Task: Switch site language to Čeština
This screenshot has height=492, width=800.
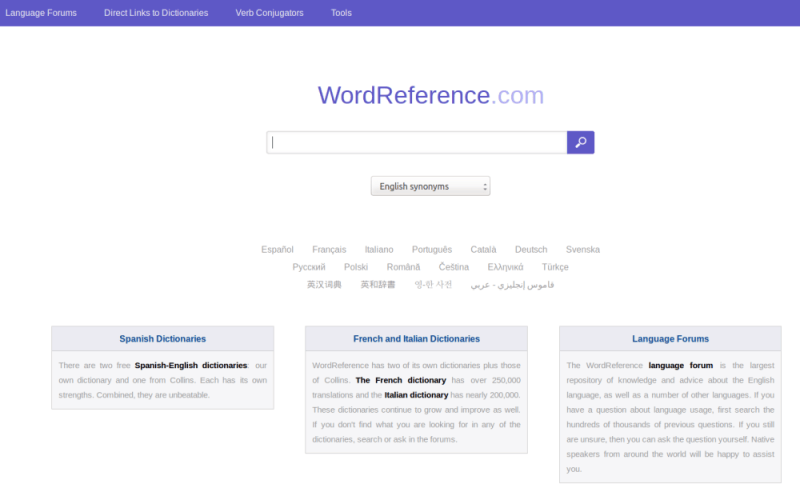Action: pyautogui.click(x=454, y=267)
